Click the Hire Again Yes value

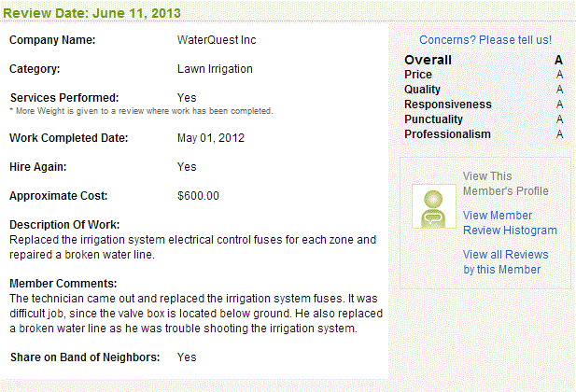pyautogui.click(x=187, y=167)
